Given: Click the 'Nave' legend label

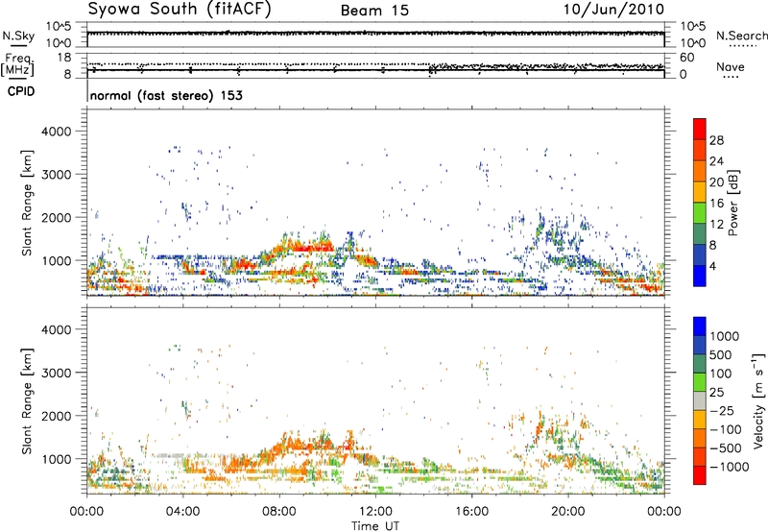Looking at the screenshot, I should pyautogui.click(x=731, y=67).
